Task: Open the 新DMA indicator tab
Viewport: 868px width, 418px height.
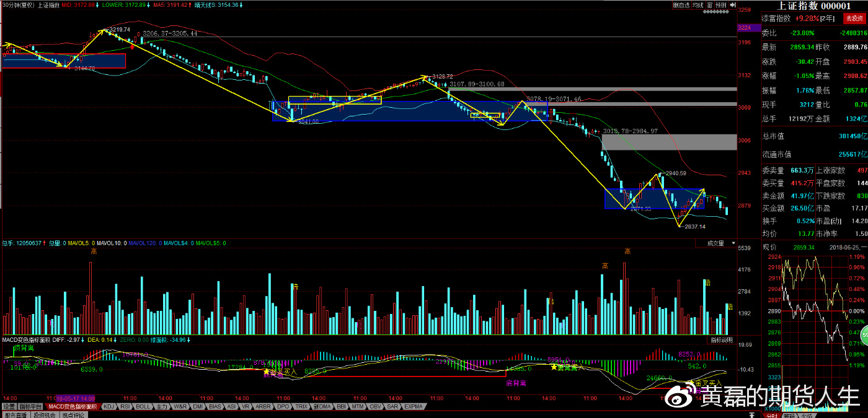Action: point(322,406)
